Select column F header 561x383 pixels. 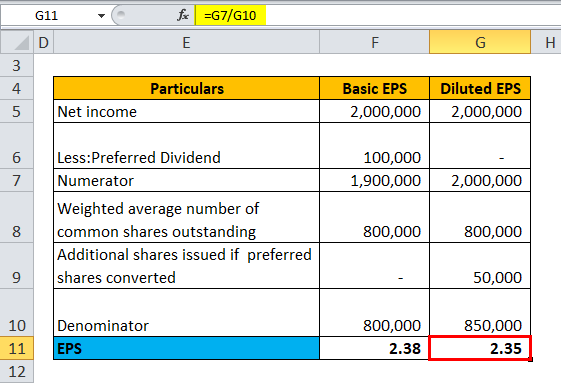click(374, 42)
